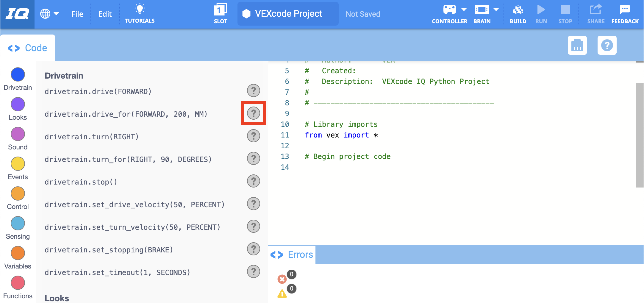Image resolution: width=644 pixels, height=303 pixels.
Task: Open help for drivetrain.drive_for command
Action: (x=253, y=113)
